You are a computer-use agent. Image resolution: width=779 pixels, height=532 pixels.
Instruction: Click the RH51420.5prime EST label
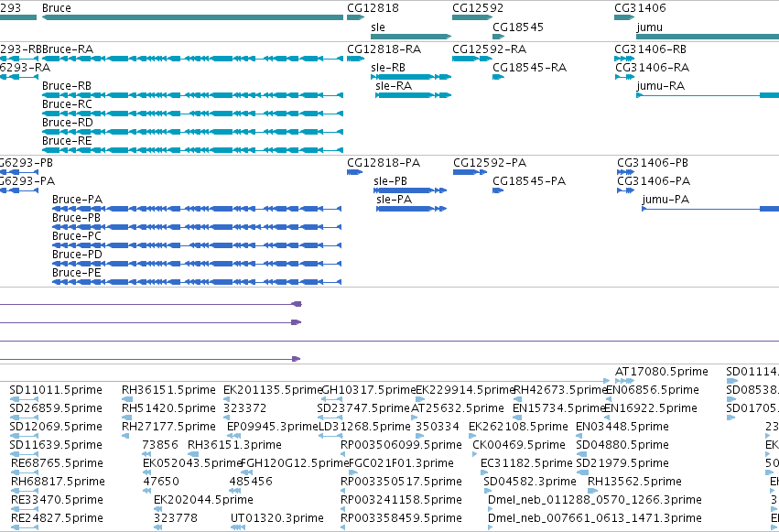tap(168, 408)
